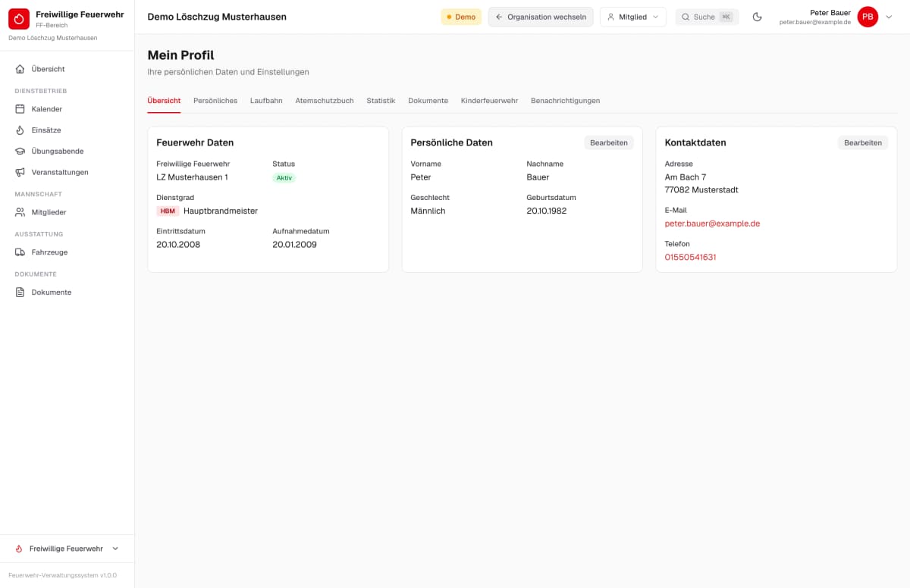Open the Benachrichtigungen tab

coord(566,101)
